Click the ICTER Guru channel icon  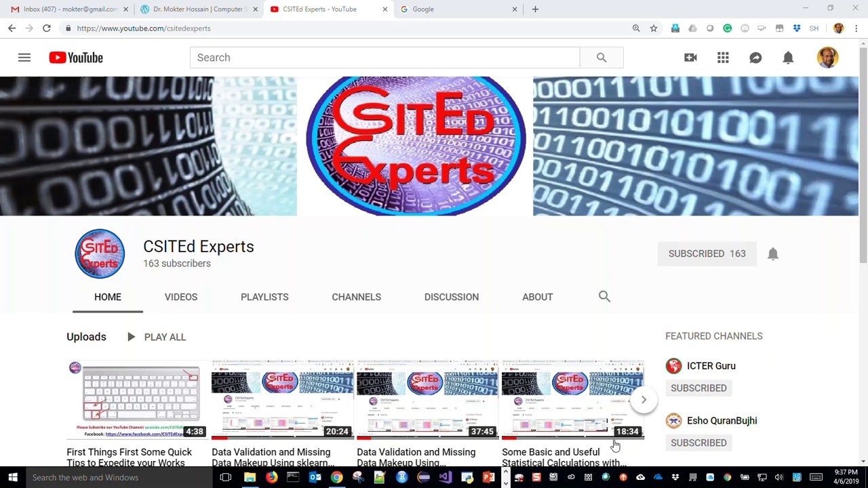(673, 366)
